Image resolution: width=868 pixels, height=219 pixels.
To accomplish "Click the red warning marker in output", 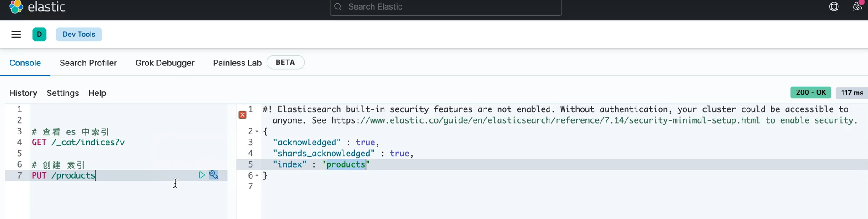I will 242,115.
